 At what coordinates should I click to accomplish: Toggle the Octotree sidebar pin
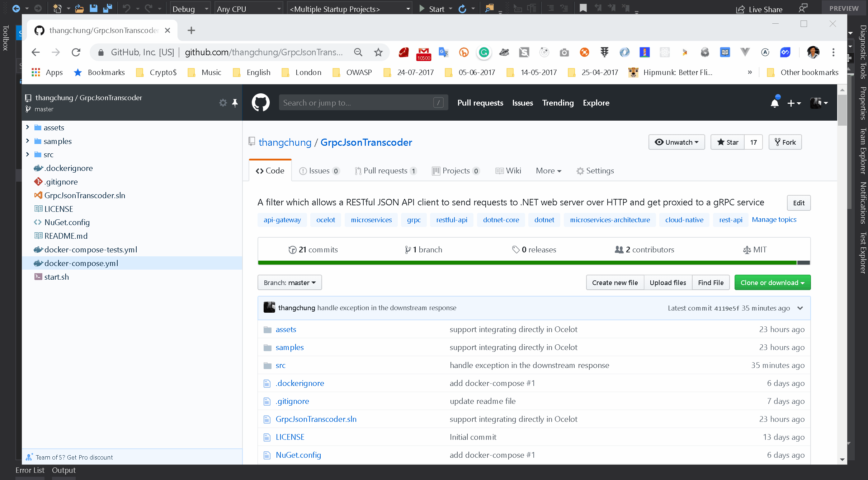click(235, 103)
